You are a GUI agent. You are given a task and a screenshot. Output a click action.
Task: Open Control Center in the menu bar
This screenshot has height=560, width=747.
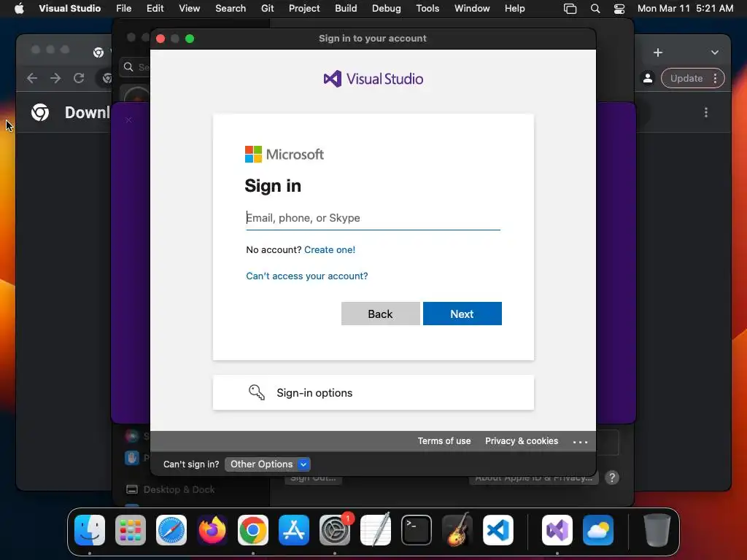click(619, 9)
